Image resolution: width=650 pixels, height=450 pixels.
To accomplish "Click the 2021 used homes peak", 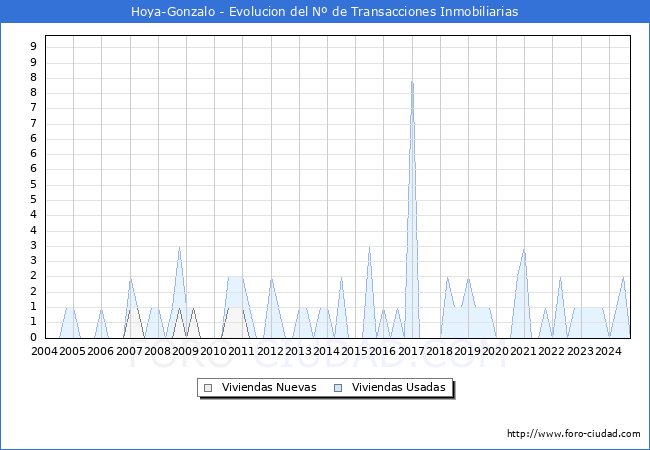I will coord(524,250).
